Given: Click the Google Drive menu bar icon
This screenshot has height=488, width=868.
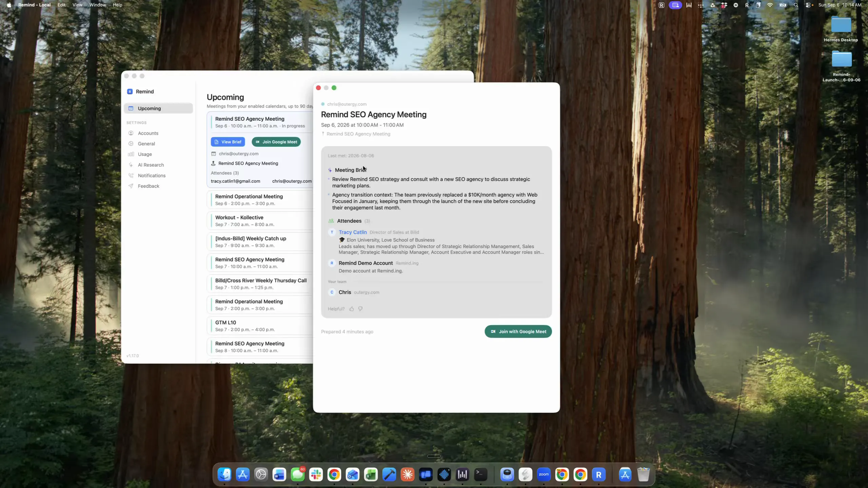Looking at the screenshot, I should 712,5.
